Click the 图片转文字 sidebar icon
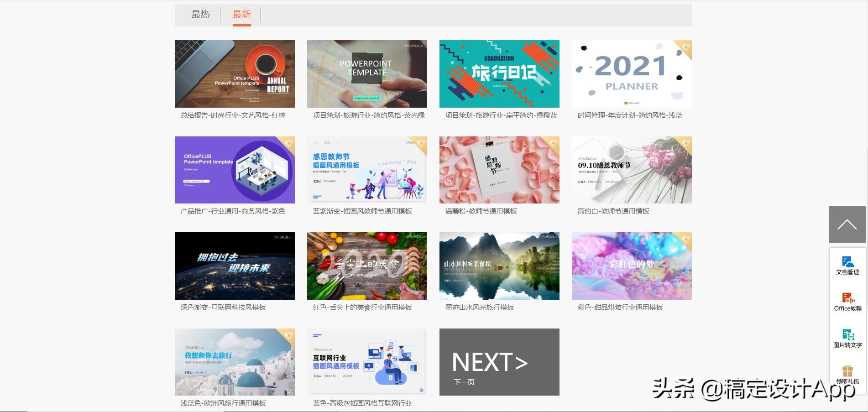This screenshot has height=412, width=868. point(847,338)
